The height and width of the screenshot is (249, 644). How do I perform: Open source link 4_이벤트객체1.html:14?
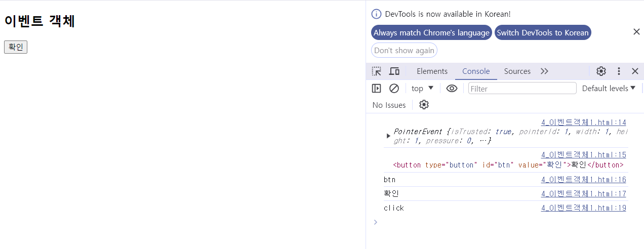[583, 122]
